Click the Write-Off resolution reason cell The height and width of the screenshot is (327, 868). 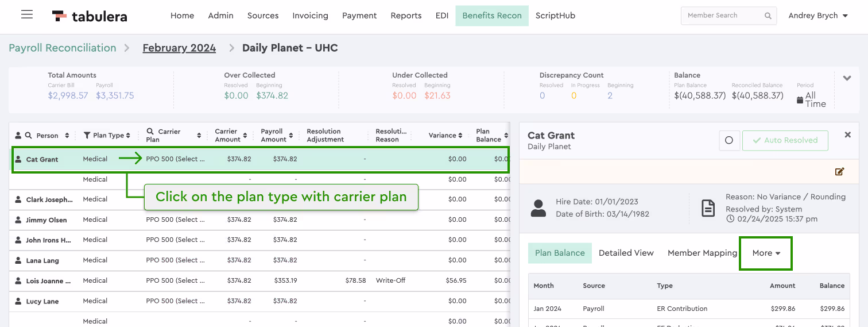click(x=390, y=280)
